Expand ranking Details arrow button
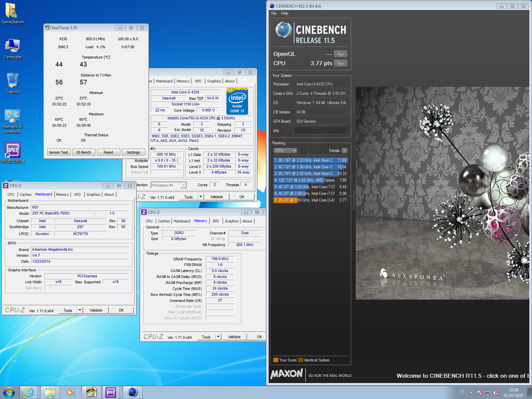532x399 pixels. (344, 151)
